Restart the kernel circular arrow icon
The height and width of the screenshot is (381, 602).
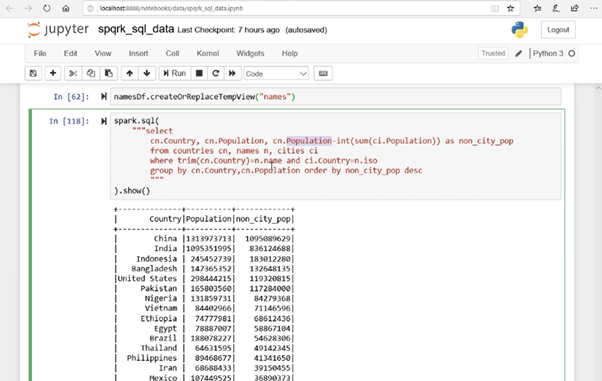[x=216, y=73]
